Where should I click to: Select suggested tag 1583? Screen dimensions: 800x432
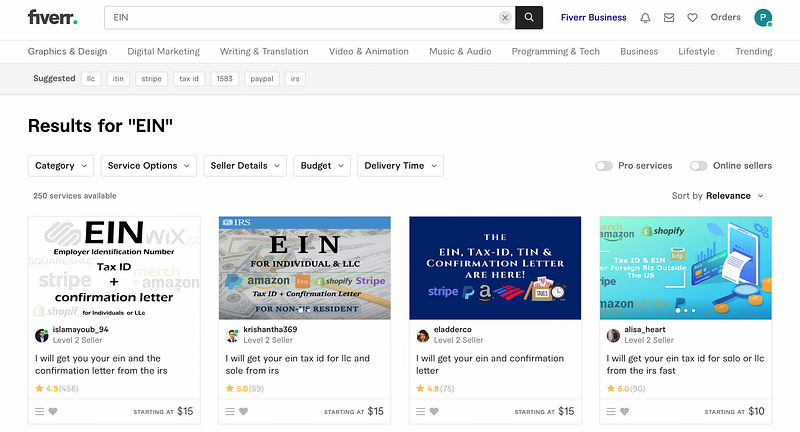[x=224, y=79]
